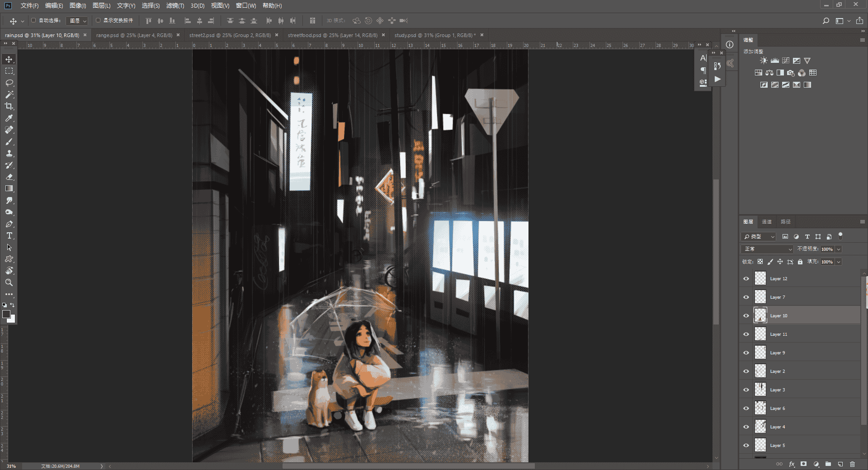Select the Eyedropper tool
Image resolution: width=868 pixels, height=470 pixels.
[x=9, y=118]
